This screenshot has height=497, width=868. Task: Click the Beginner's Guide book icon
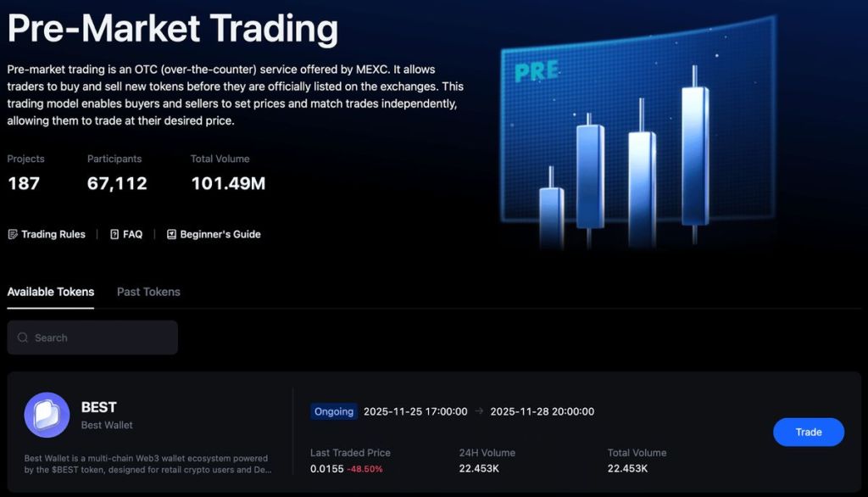[172, 234]
